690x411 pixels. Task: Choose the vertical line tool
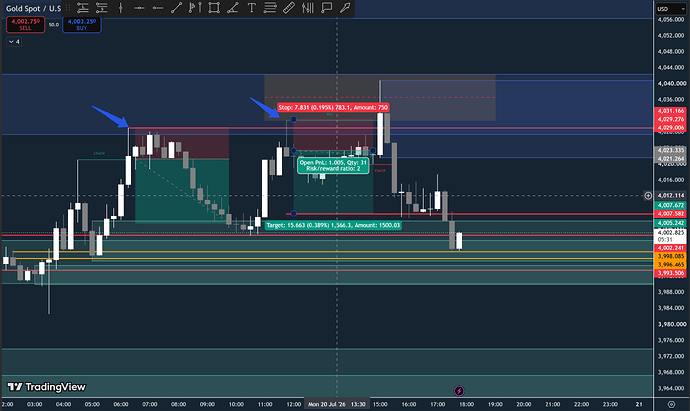point(120,7)
